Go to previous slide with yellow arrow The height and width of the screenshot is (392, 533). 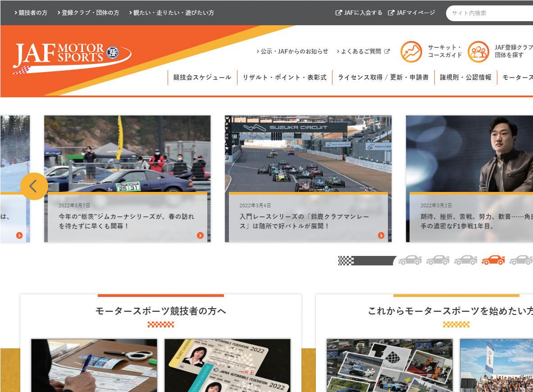click(34, 186)
